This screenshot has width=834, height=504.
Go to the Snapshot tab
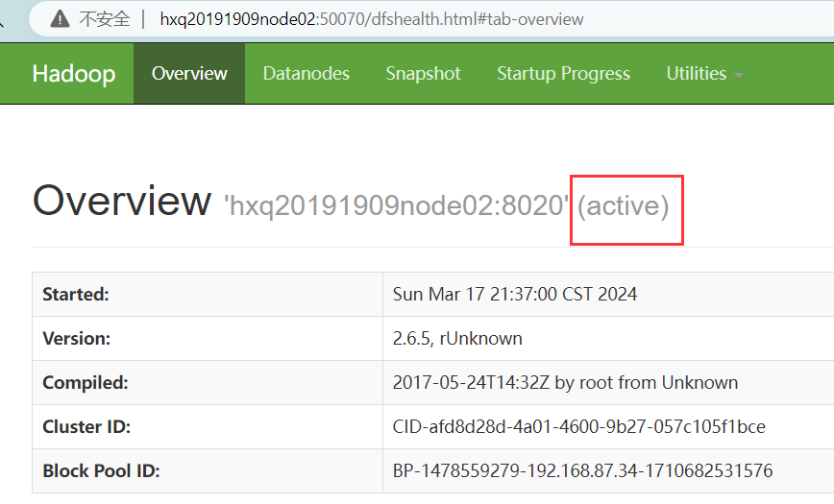(424, 73)
